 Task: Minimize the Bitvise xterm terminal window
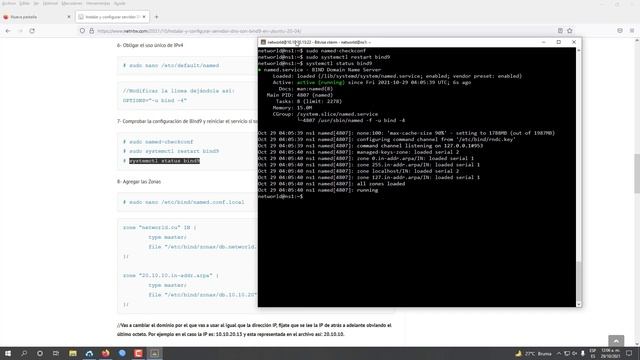coord(543,42)
